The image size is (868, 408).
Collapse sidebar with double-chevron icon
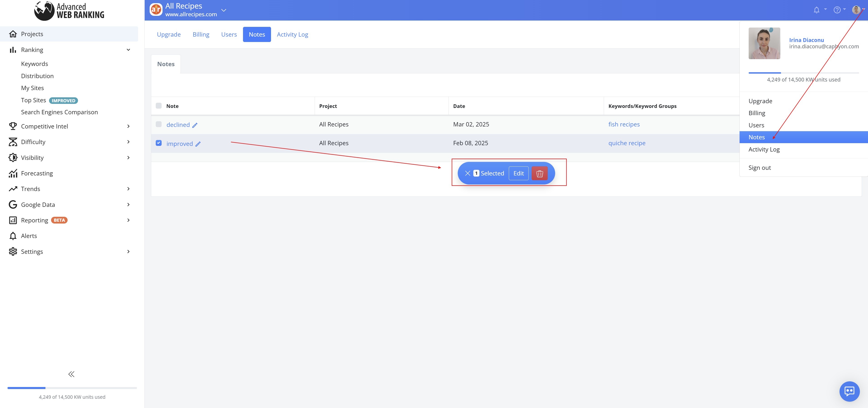coord(71,374)
